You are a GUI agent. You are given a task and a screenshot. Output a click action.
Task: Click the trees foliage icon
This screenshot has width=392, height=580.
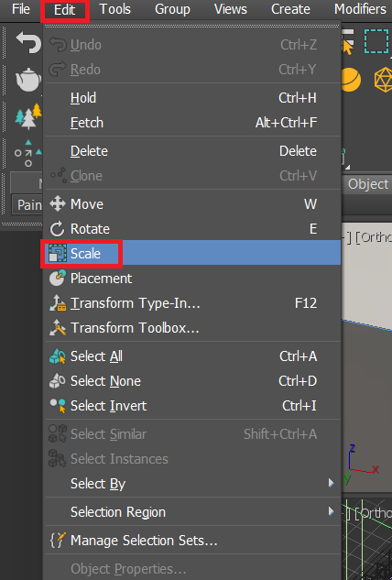[28, 116]
